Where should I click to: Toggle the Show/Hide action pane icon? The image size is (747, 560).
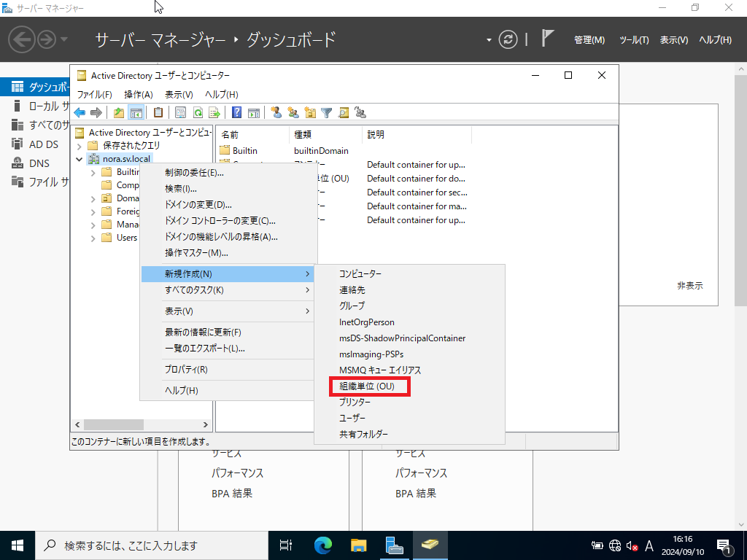pos(254,113)
